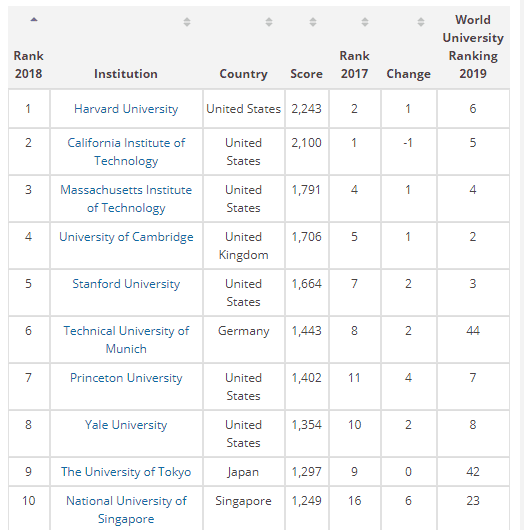
Task: Open Harvard University link
Action: [x=126, y=109]
